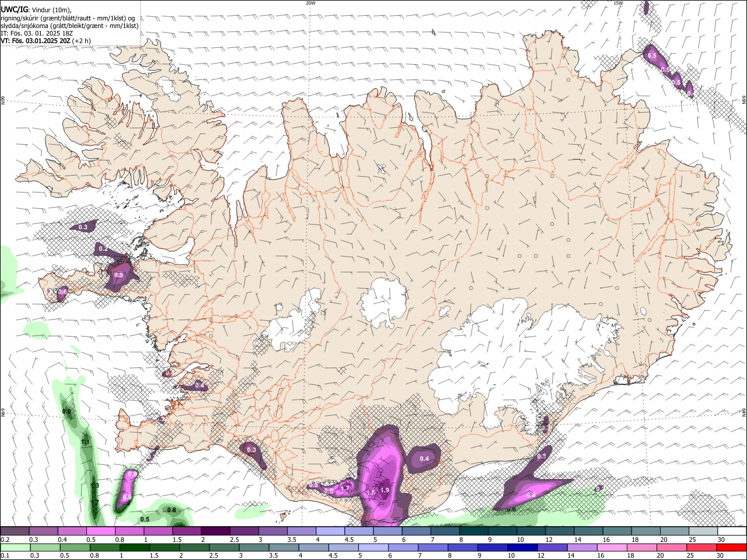Select the 2 swatch in the green rain scale
747x560 pixels.
pos(194,547)
